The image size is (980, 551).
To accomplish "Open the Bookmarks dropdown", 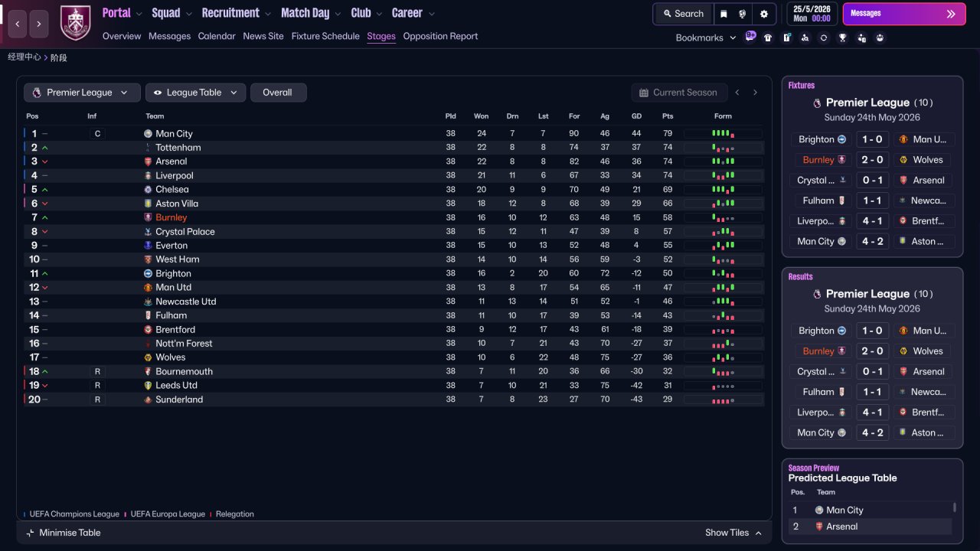I will tap(706, 37).
